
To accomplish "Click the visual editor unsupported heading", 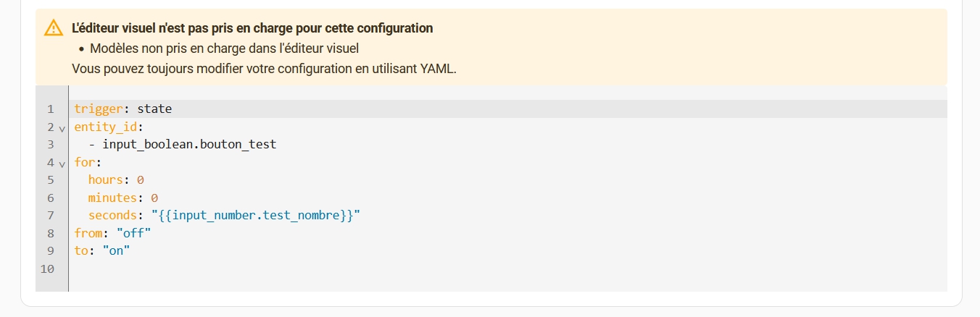I will (252, 28).
